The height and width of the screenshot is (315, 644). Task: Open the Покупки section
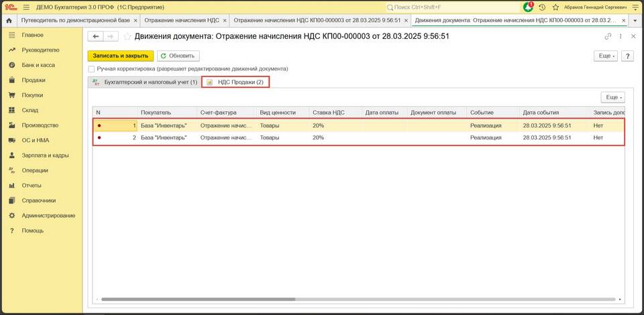point(32,95)
